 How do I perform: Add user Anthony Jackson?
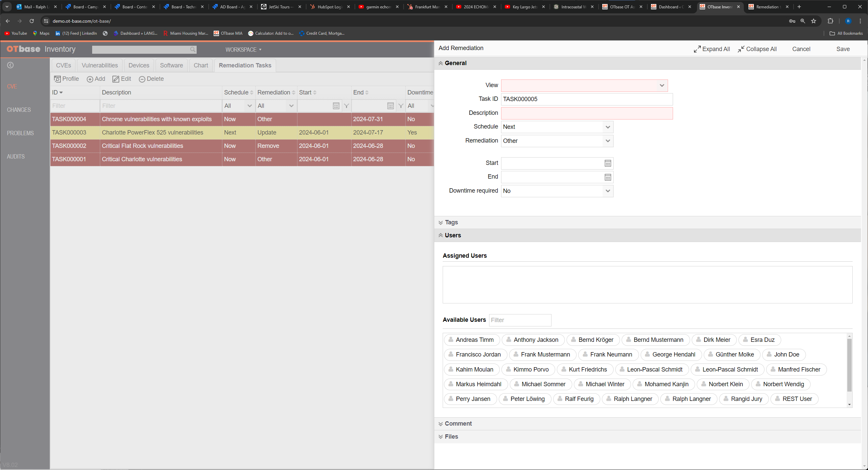click(x=533, y=340)
